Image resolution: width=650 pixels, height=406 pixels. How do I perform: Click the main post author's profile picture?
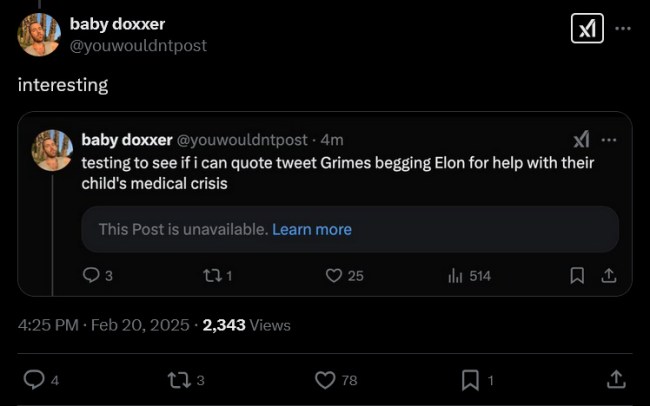tap(39, 34)
